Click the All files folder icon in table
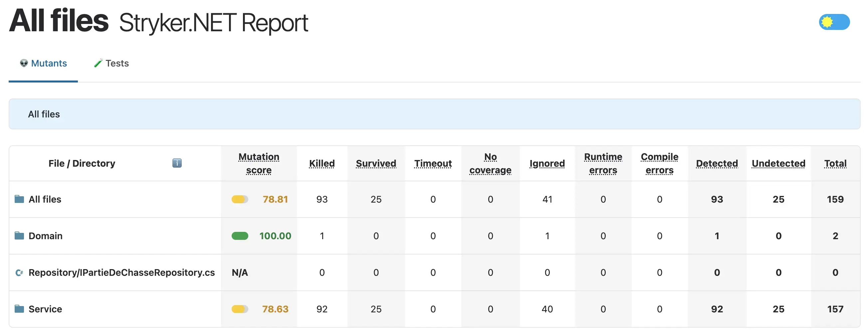 point(19,199)
